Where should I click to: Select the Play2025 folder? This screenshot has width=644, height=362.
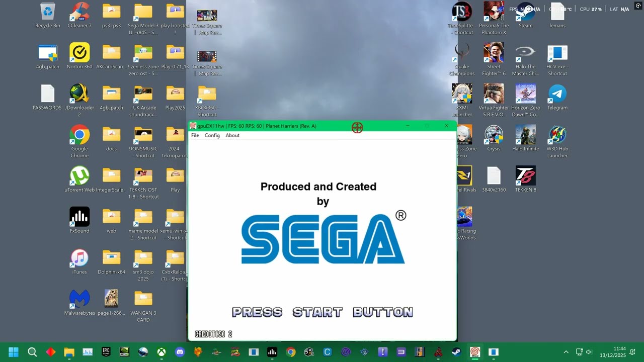point(175,98)
